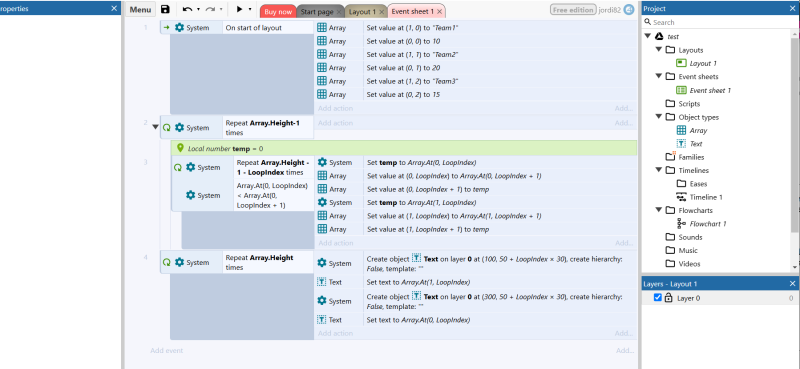The image size is (800, 369).
Task: Click Add action under event 4
Action: tap(335, 333)
